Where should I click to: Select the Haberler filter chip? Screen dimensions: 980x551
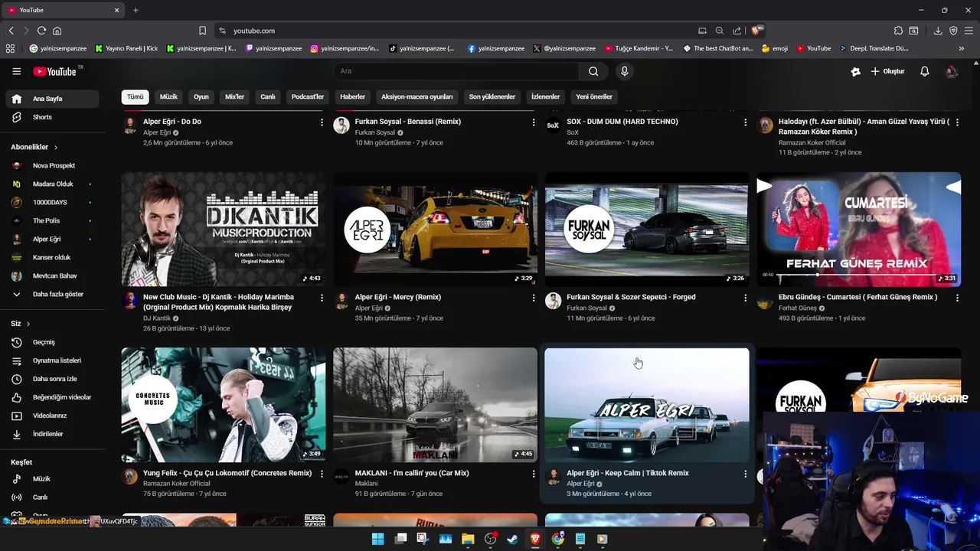tap(353, 97)
